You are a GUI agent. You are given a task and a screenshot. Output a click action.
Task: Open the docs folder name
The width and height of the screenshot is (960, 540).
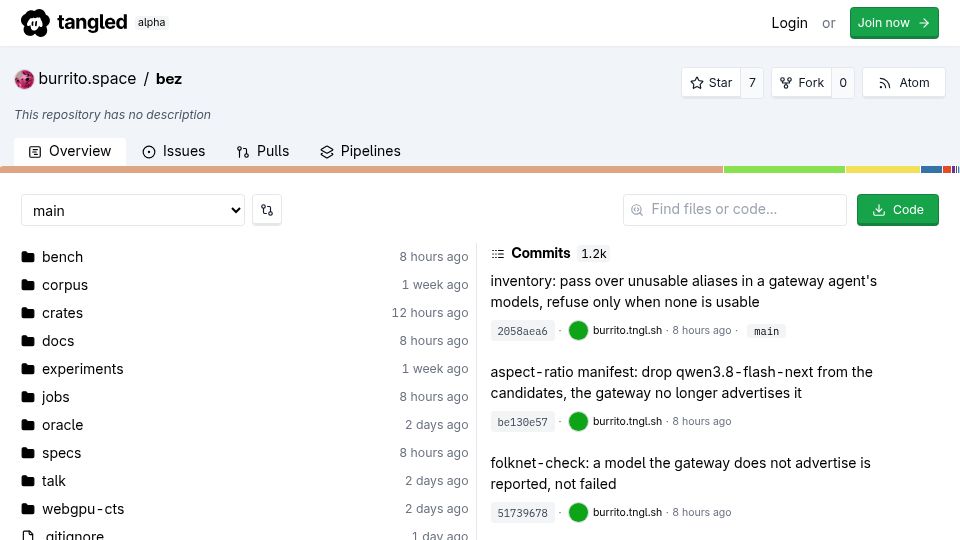[58, 341]
